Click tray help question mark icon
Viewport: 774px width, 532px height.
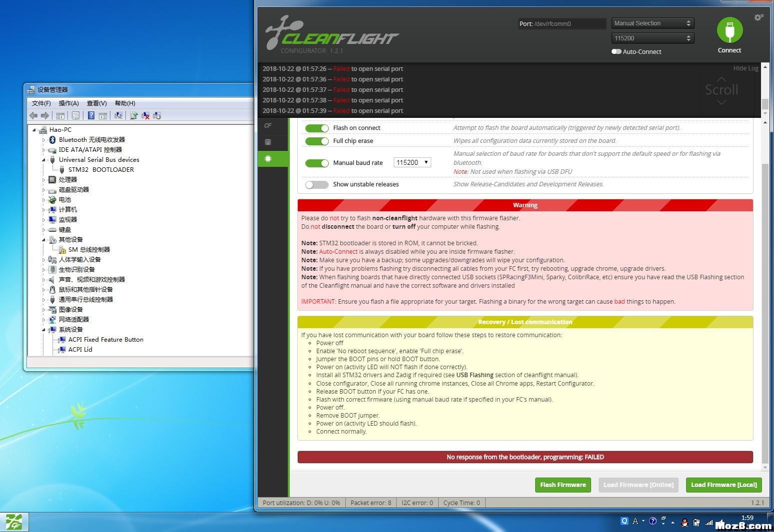pyautogui.click(x=653, y=521)
